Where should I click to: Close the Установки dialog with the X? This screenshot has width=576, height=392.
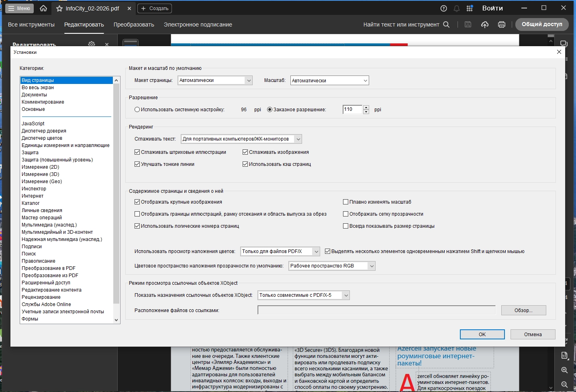click(x=559, y=52)
